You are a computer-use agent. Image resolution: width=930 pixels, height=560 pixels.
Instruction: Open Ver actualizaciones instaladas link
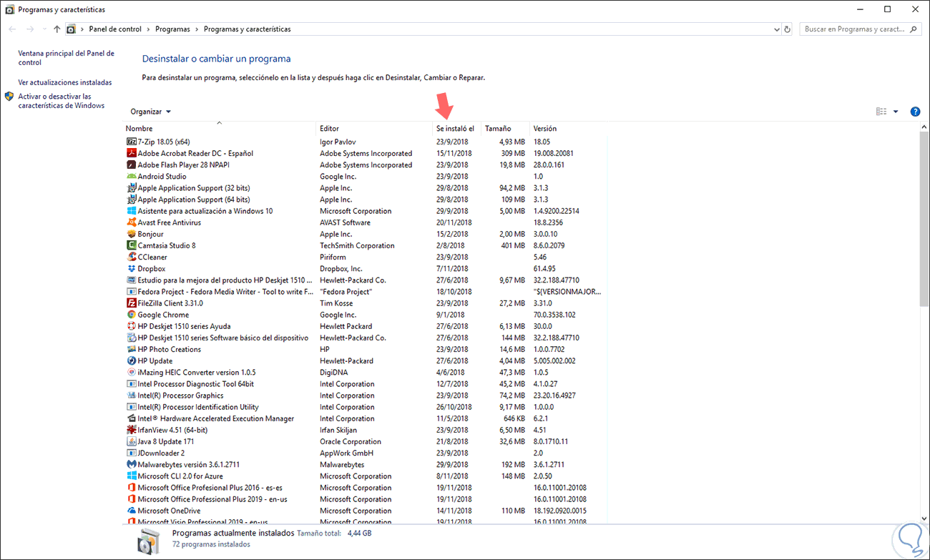[x=64, y=82]
